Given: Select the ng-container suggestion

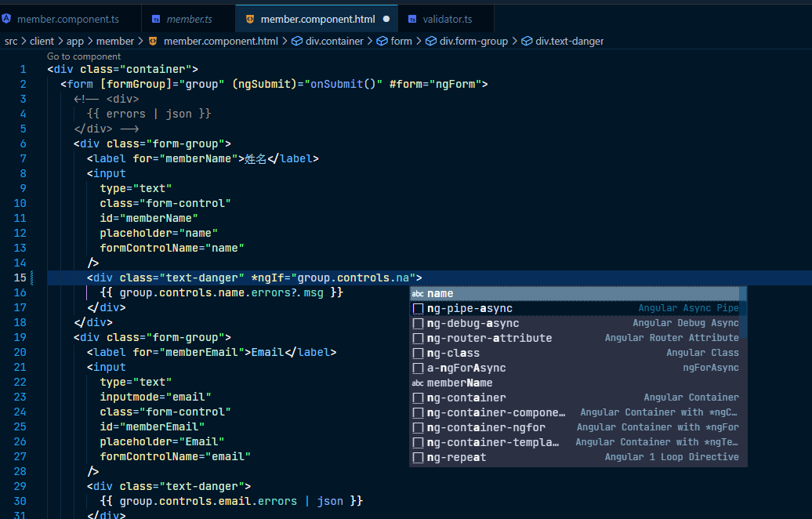Looking at the screenshot, I should [x=467, y=398].
